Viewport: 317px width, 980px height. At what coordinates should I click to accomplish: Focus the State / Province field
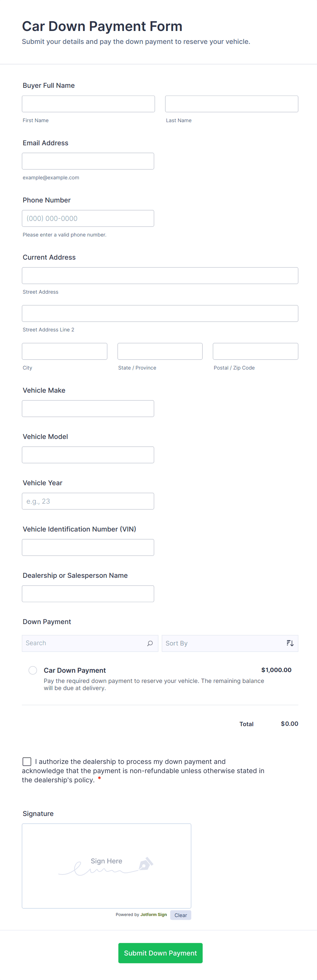[160, 352]
